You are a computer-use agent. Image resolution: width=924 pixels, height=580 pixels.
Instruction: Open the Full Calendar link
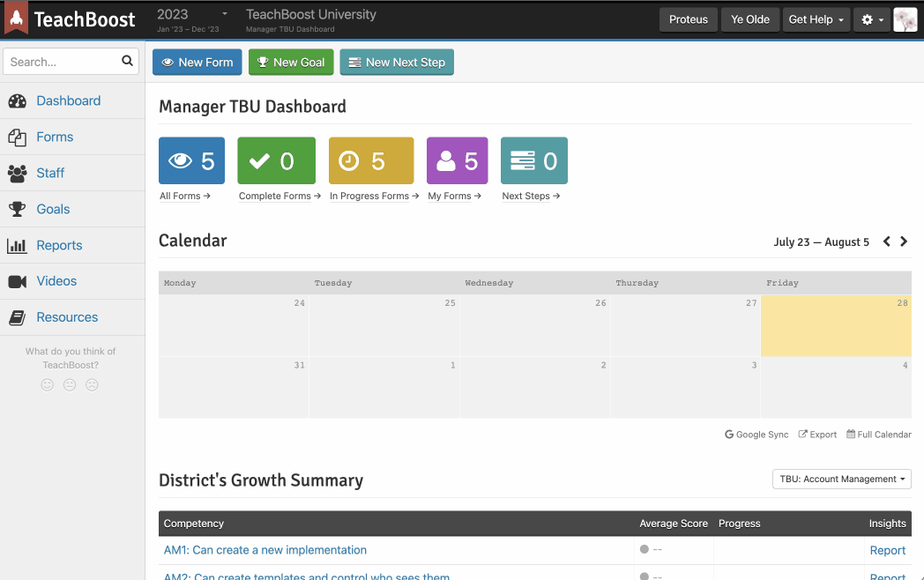click(x=879, y=435)
